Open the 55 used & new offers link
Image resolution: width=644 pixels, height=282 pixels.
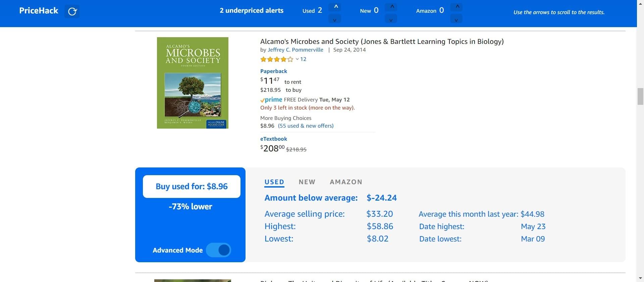pos(306,126)
